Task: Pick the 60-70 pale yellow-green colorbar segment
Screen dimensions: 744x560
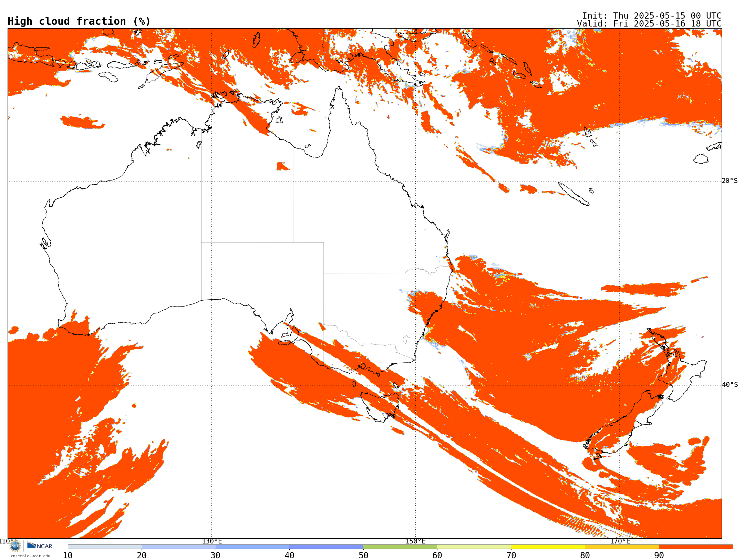Action: tap(474, 547)
